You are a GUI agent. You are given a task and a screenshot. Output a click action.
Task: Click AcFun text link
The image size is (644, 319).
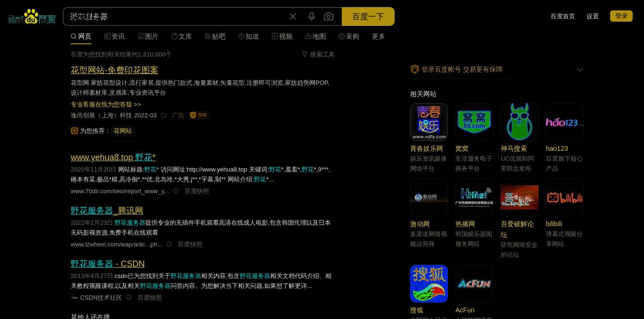465,310
